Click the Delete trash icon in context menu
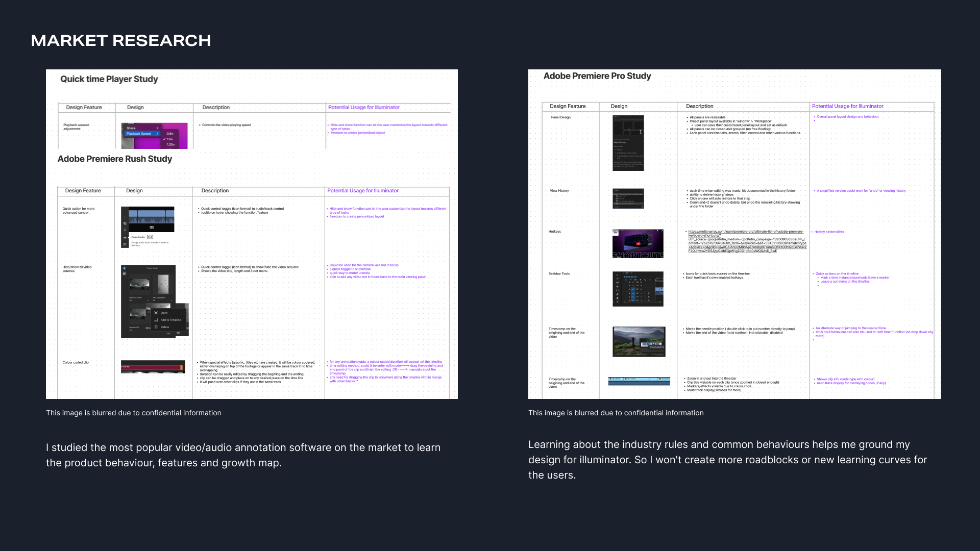 (156, 327)
